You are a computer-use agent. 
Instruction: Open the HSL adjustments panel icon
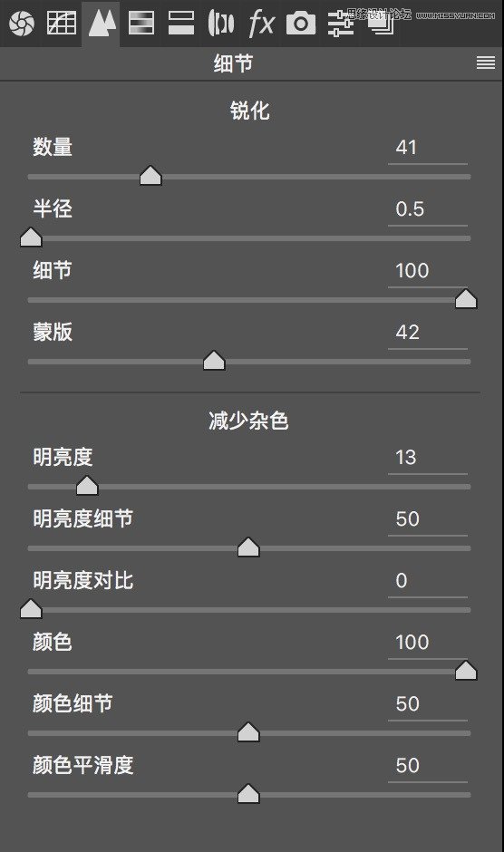[x=141, y=23]
